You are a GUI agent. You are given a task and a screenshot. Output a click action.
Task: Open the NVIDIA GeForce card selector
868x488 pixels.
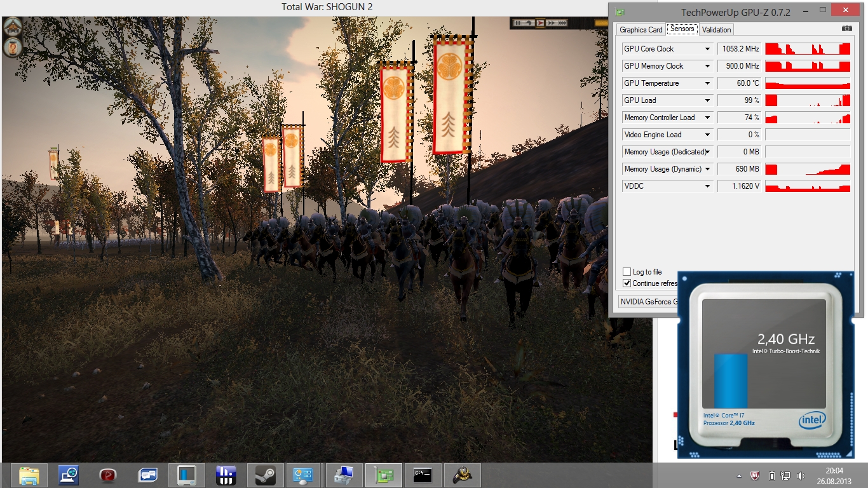pos(648,302)
